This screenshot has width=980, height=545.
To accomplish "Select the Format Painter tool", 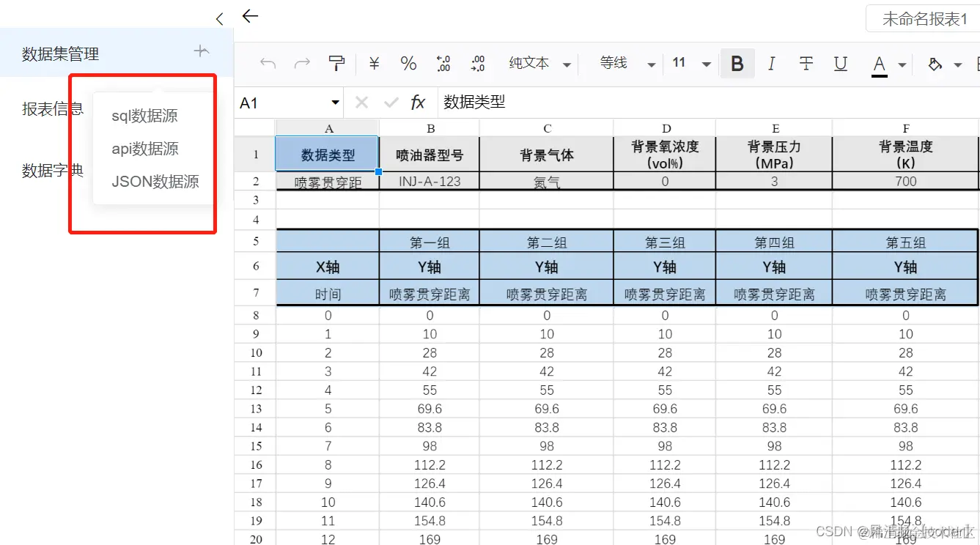I will pos(336,64).
